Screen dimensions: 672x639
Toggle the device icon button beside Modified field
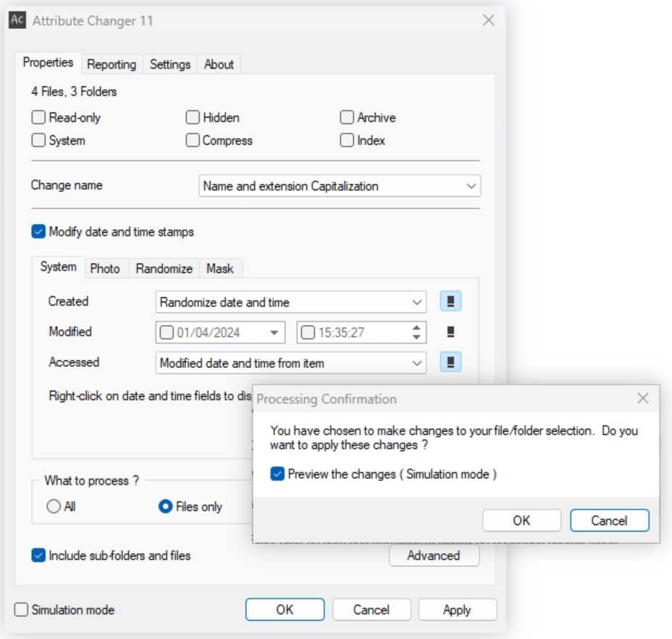tap(450, 332)
